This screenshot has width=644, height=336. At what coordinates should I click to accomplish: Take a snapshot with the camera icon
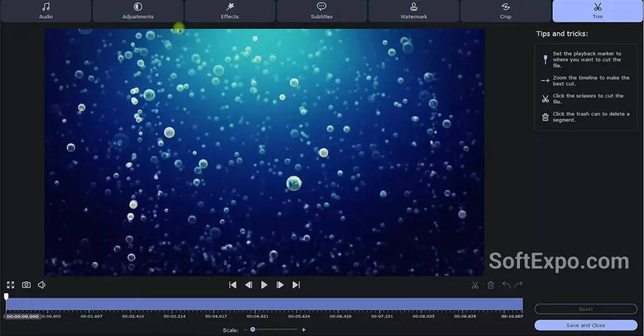coord(26,285)
